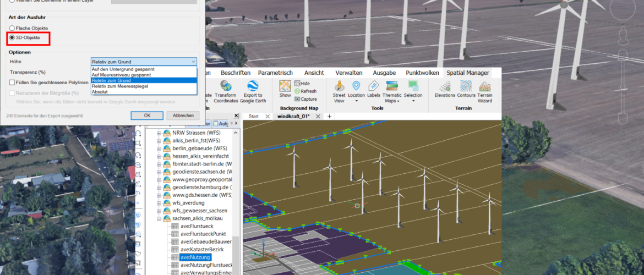Expand the alkis_berlin_fst(WFS) node
This screenshot has height=275, width=644.
159,140
